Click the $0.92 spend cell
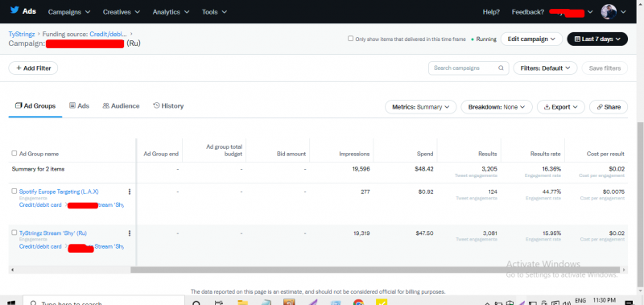 pos(426,192)
